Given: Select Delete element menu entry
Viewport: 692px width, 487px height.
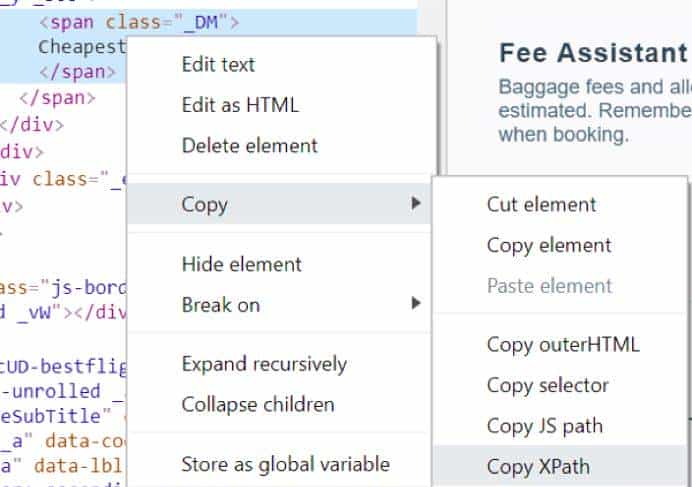Looking at the screenshot, I should tap(249, 145).
